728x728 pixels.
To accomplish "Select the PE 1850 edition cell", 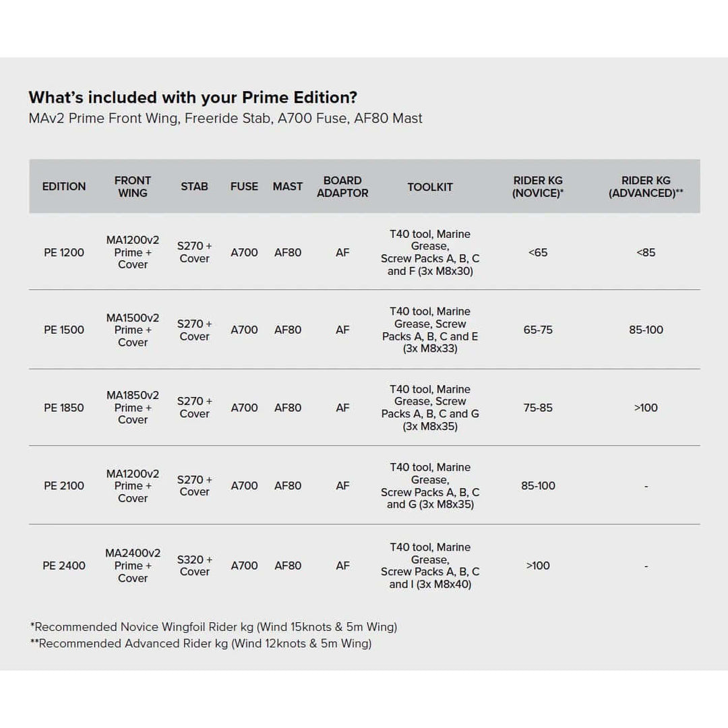I will point(64,408).
